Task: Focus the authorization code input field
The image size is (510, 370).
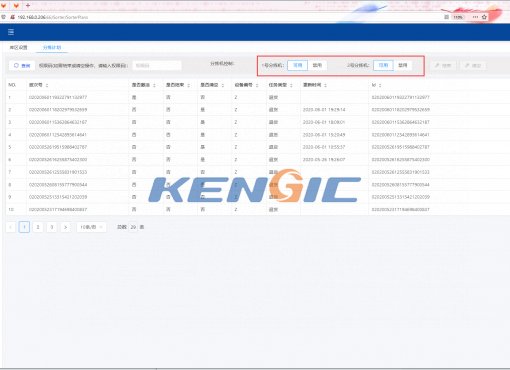Action: [x=157, y=66]
